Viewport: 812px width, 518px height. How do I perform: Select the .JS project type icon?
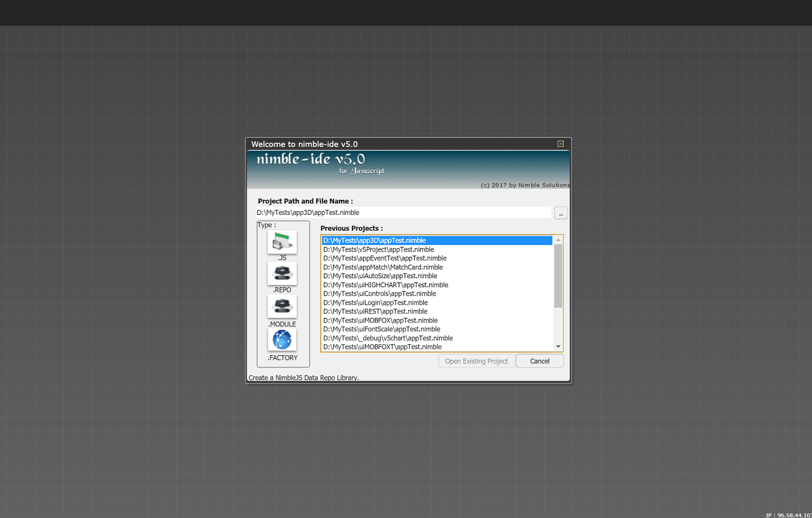click(282, 241)
